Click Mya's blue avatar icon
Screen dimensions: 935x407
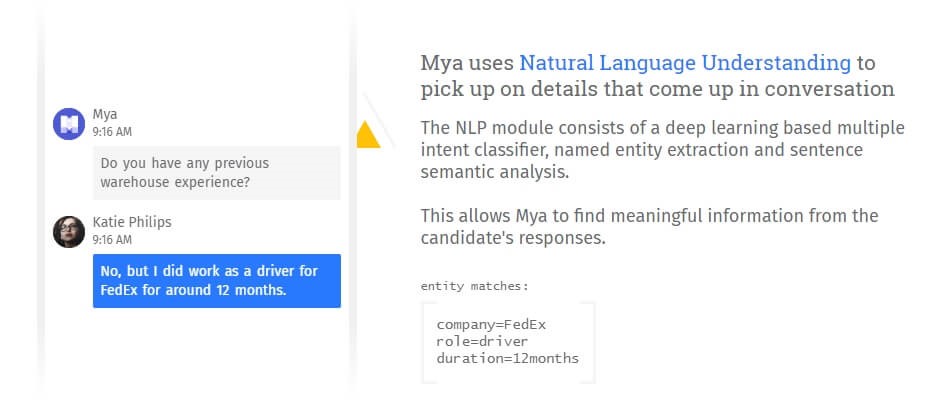click(x=69, y=124)
